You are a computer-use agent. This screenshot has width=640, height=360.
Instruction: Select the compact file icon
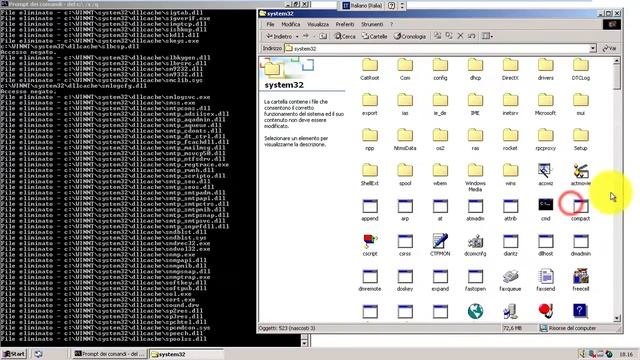(580, 209)
